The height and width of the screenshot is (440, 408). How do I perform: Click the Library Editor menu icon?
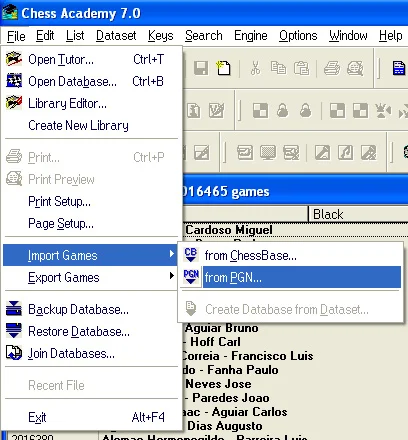tap(14, 103)
